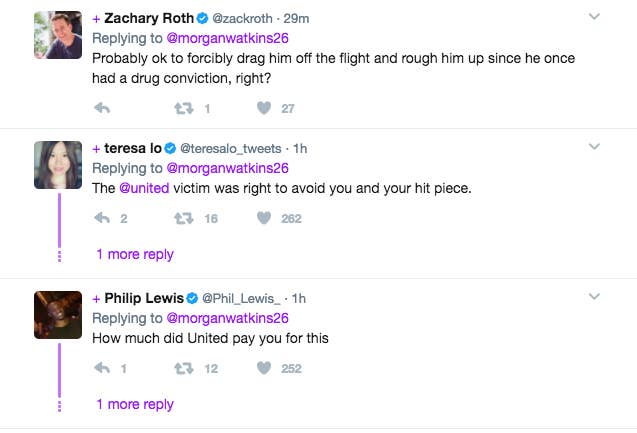
Task: Open options chevron on Philip Lewis's tweet
Action: pyautogui.click(x=594, y=297)
